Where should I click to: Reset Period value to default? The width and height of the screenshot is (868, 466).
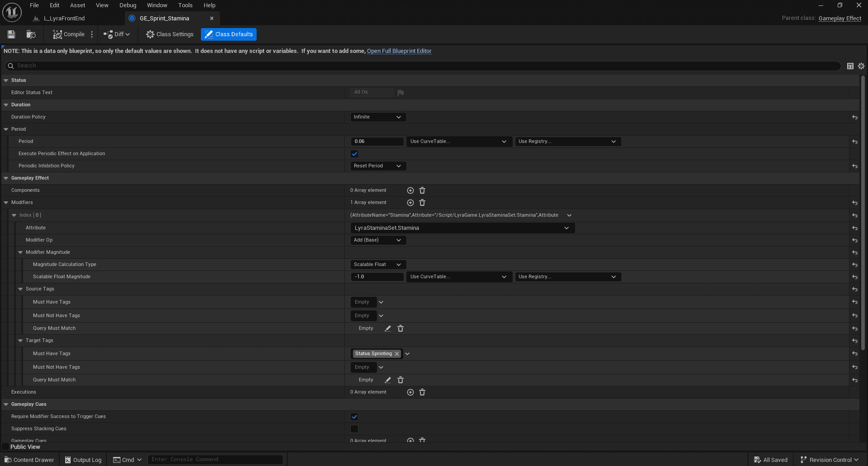pyautogui.click(x=855, y=142)
